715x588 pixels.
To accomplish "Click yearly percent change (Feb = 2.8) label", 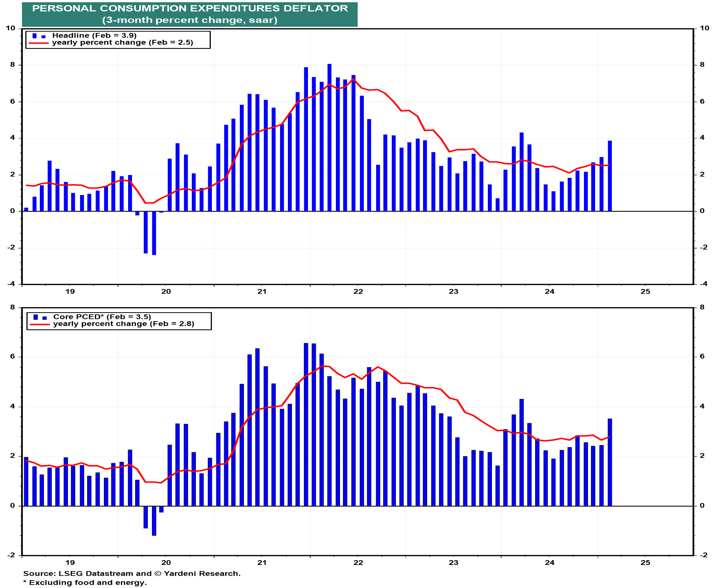I will click(124, 324).
